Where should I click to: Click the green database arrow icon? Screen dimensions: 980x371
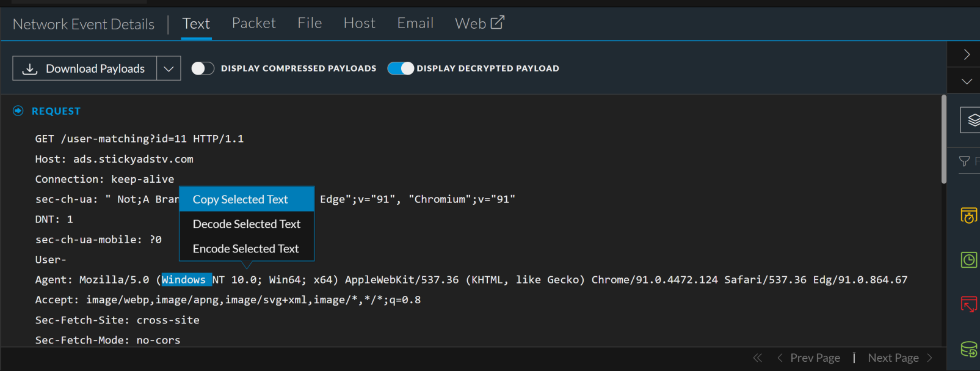click(x=969, y=349)
